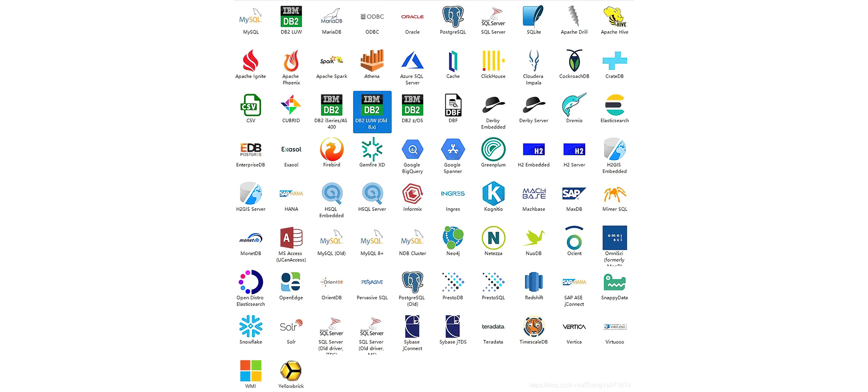
Task: Pick the MySQL 8+ icon
Action: coord(372,239)
